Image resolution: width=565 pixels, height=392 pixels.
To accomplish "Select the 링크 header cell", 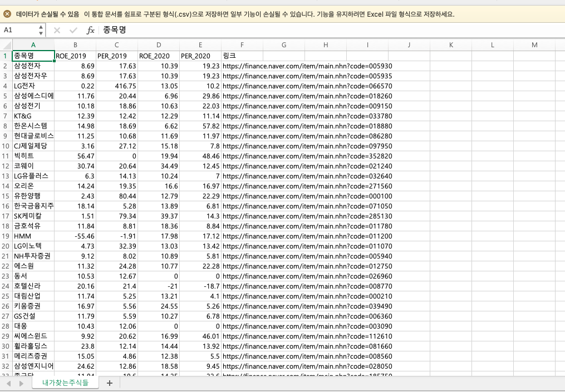I will pyautogui.click(x=242, y=56).
